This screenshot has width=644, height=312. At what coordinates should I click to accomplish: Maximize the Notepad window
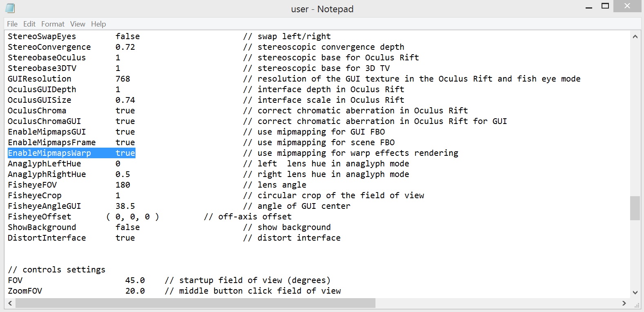(605, 6)
